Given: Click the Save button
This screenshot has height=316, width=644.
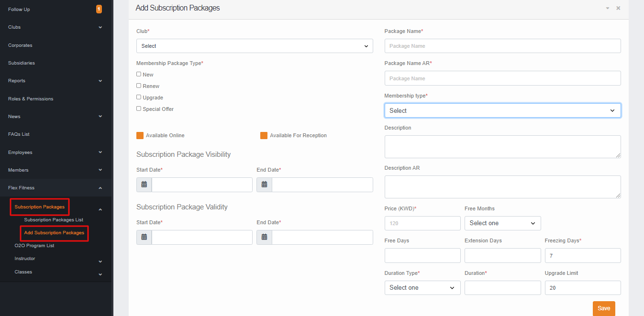Looking at the screenshot, I should click(604, 308).
